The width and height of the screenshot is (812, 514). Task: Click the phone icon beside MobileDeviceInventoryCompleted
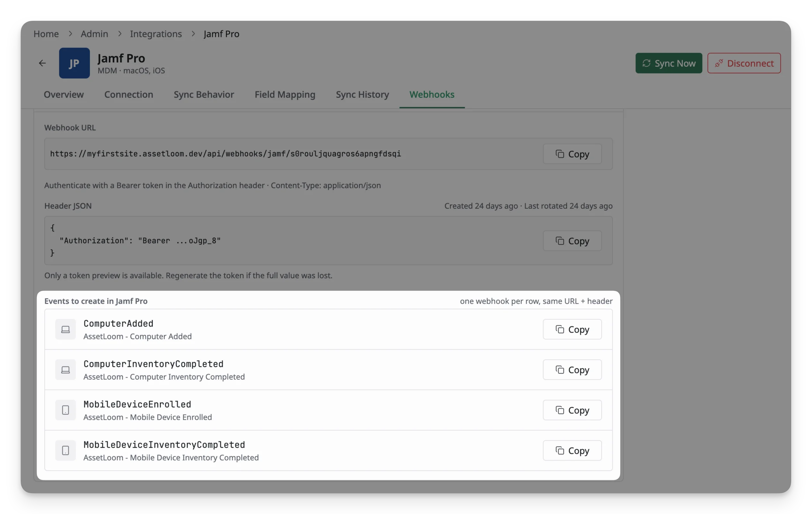(65, 451)
